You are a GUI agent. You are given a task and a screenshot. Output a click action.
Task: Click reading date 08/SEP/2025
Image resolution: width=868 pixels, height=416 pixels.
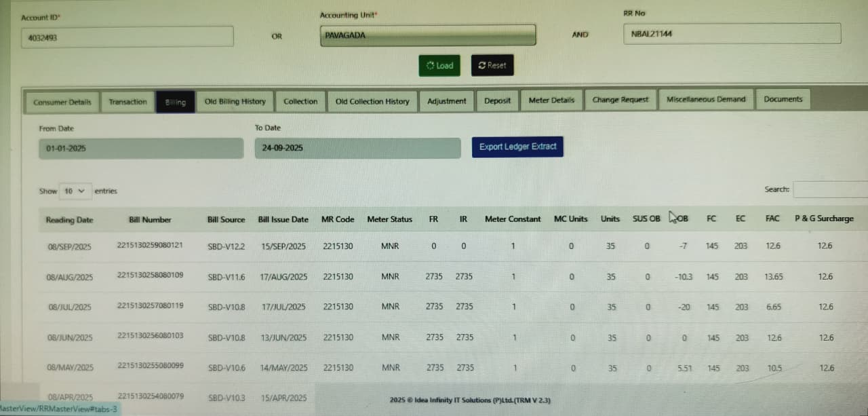click(69, 247)
